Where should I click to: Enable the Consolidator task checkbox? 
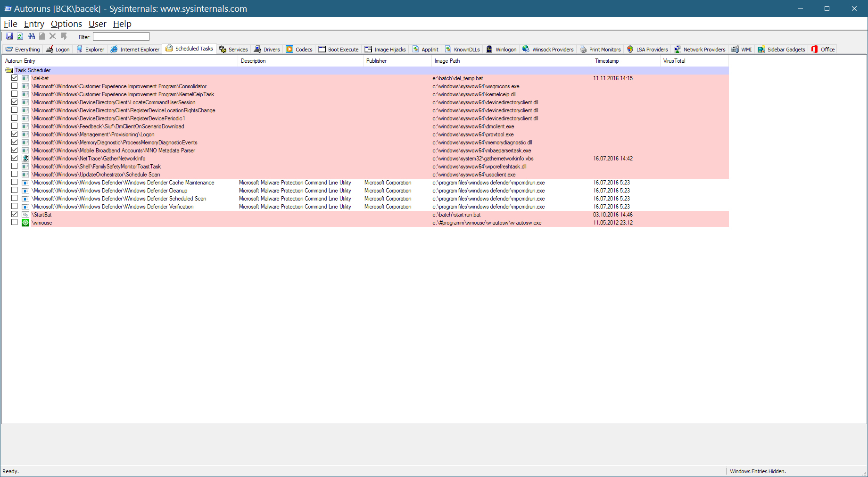point(15,86)
